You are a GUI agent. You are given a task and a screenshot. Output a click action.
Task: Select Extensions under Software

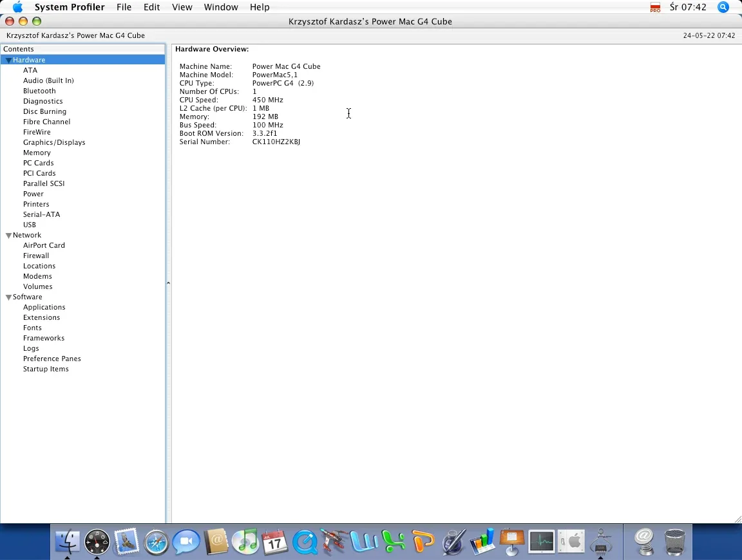click(42, 318)
